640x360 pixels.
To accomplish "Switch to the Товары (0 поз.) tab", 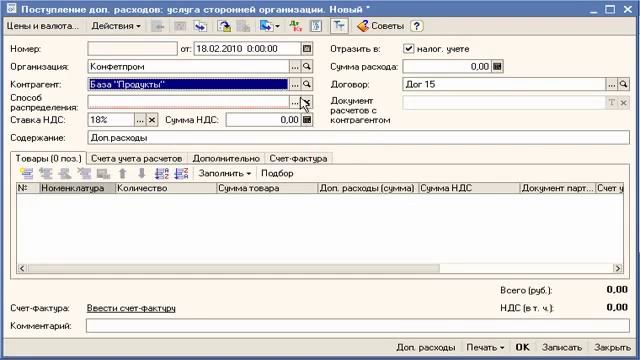I will point(48,158).
